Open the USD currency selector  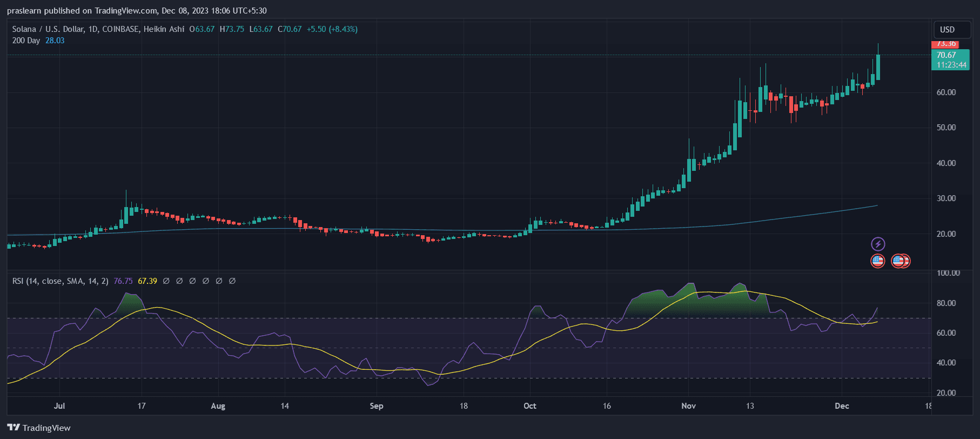click(x=947, y=30)
